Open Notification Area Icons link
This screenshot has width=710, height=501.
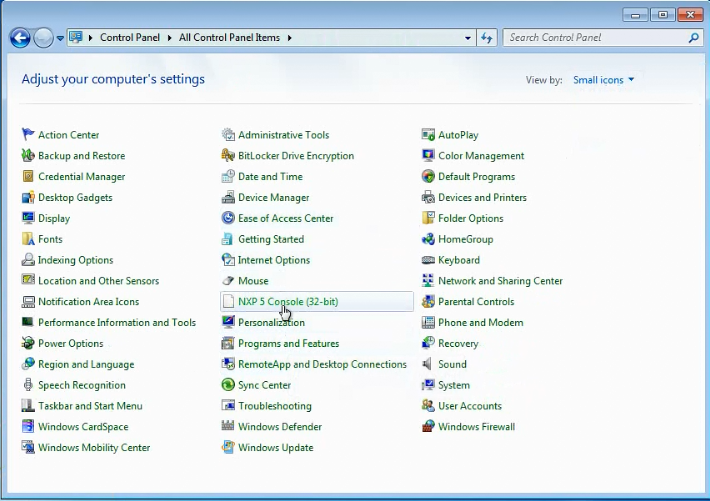coord(88,301)
